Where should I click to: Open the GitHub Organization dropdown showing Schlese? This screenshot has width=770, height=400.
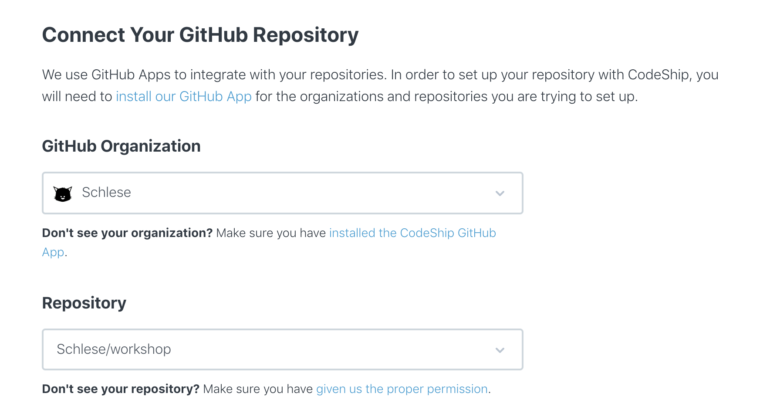tap(282, 193)
